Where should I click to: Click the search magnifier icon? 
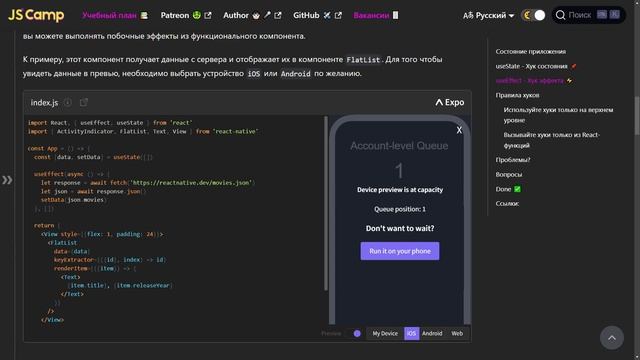click(x=560, y=16)
